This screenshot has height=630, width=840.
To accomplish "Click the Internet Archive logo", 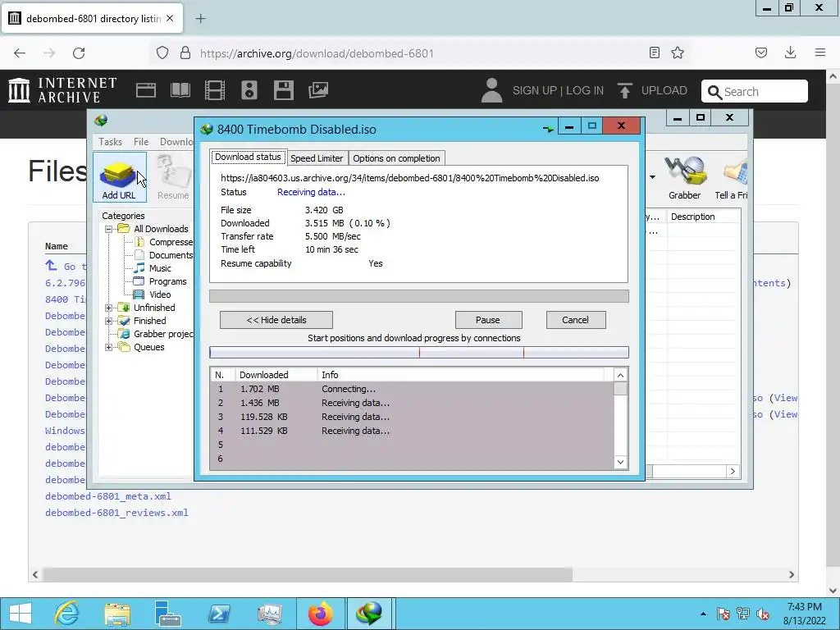I will pyautogui.click(x=62, y=90).
